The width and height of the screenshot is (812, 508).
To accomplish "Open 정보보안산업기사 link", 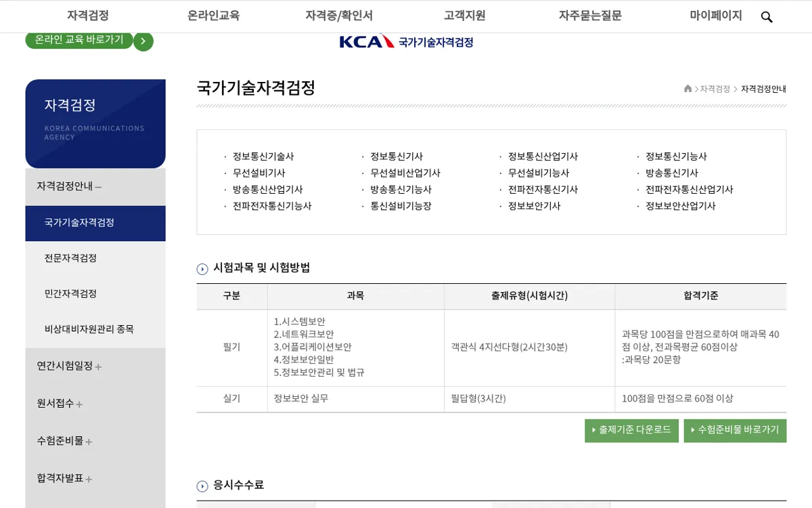I will pos(681,207).
